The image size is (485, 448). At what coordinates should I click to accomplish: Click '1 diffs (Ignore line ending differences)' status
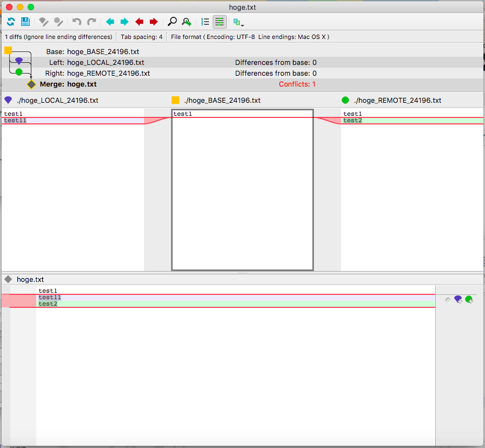click(x=58, y=37)
